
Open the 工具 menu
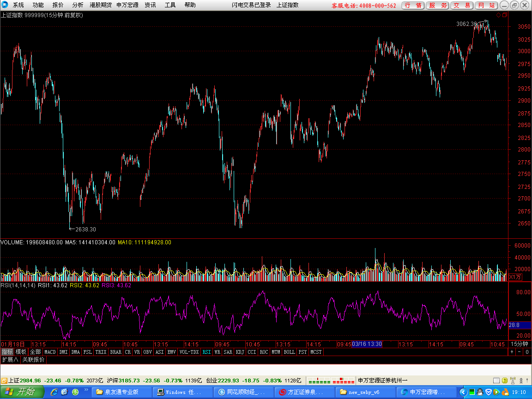(x=170, y=5)
